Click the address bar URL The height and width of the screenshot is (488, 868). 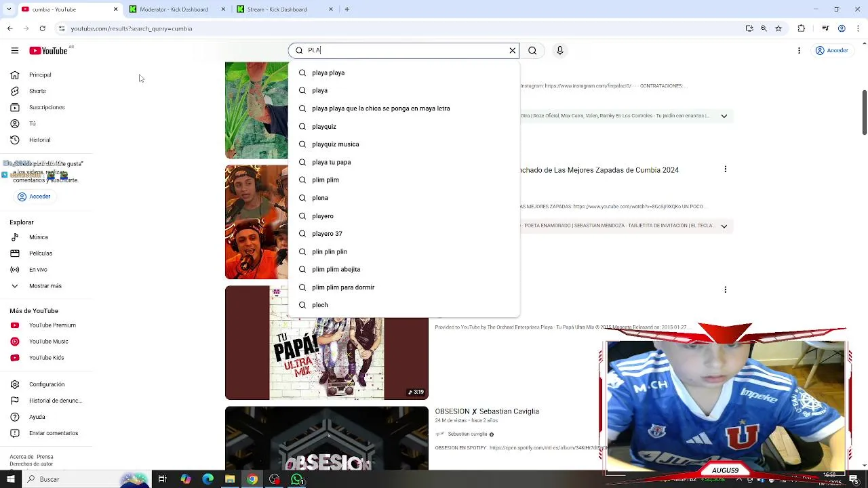132,28
